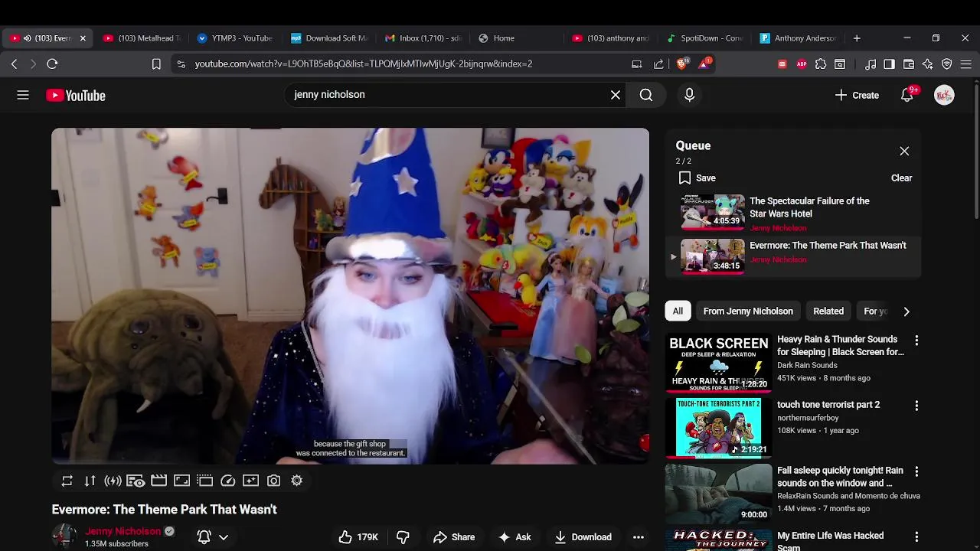
Task: Like the Evermore video
Action: click(x=359, y=537)
